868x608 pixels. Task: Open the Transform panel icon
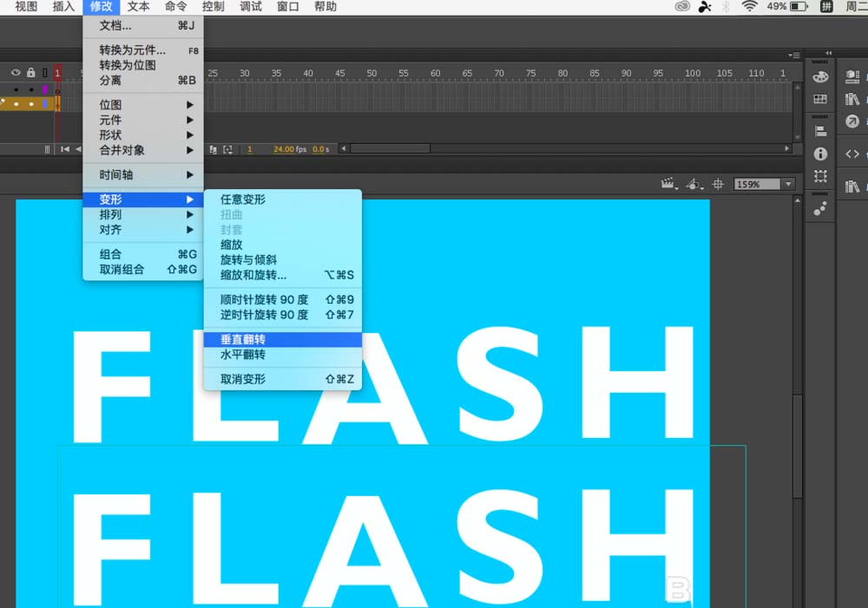pos(820,176)
